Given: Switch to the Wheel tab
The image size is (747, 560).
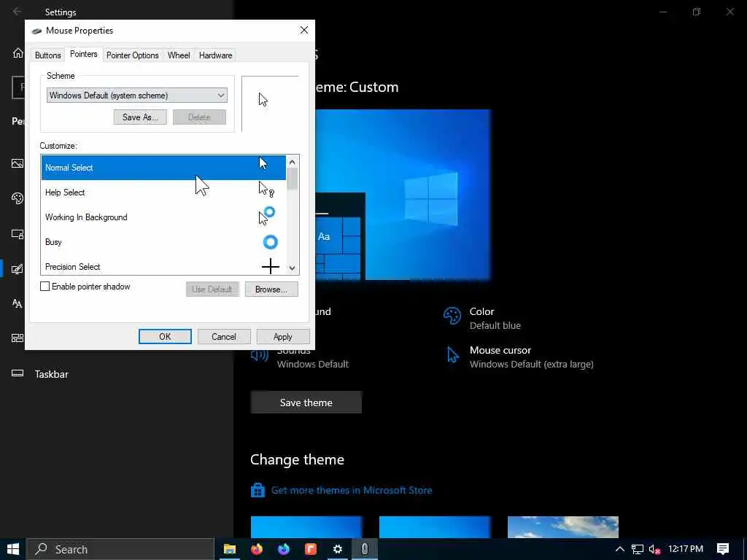Looking at the screenshot, I should 179,55.
